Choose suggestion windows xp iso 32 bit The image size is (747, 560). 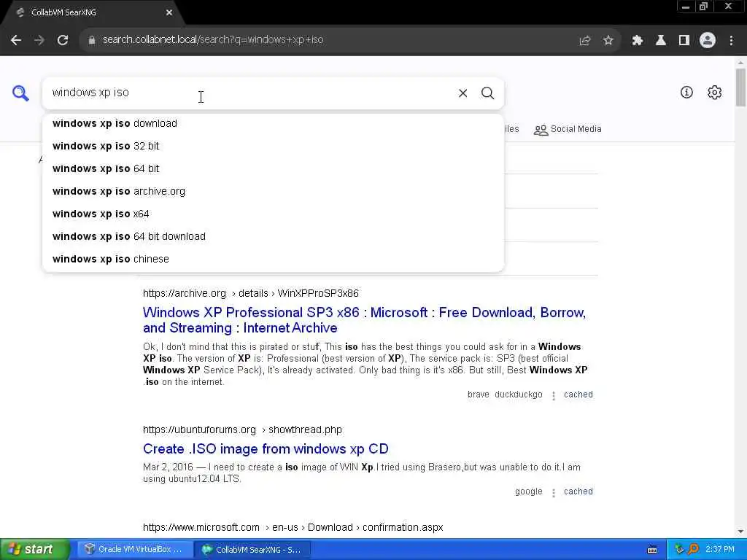click(273, 146)
